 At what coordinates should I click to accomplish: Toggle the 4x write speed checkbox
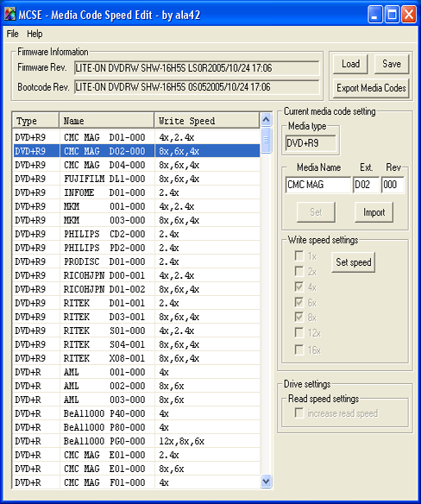299,287
